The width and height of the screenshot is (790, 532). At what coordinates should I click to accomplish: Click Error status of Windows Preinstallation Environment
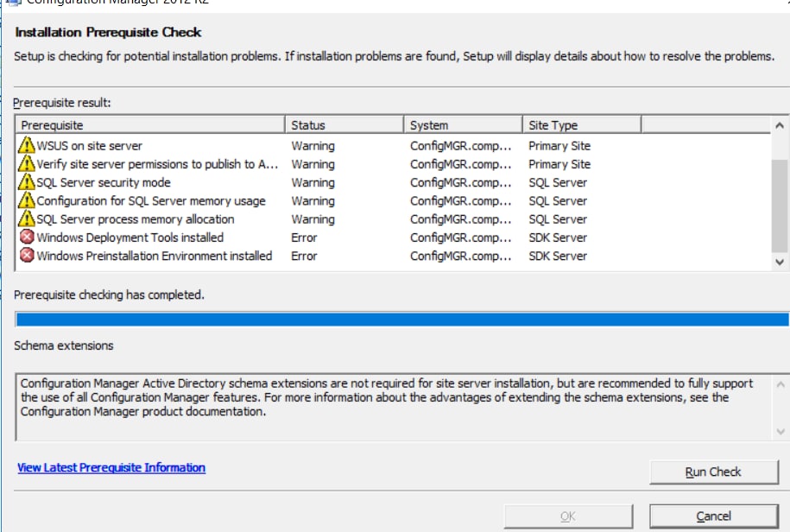pos(304,256)
